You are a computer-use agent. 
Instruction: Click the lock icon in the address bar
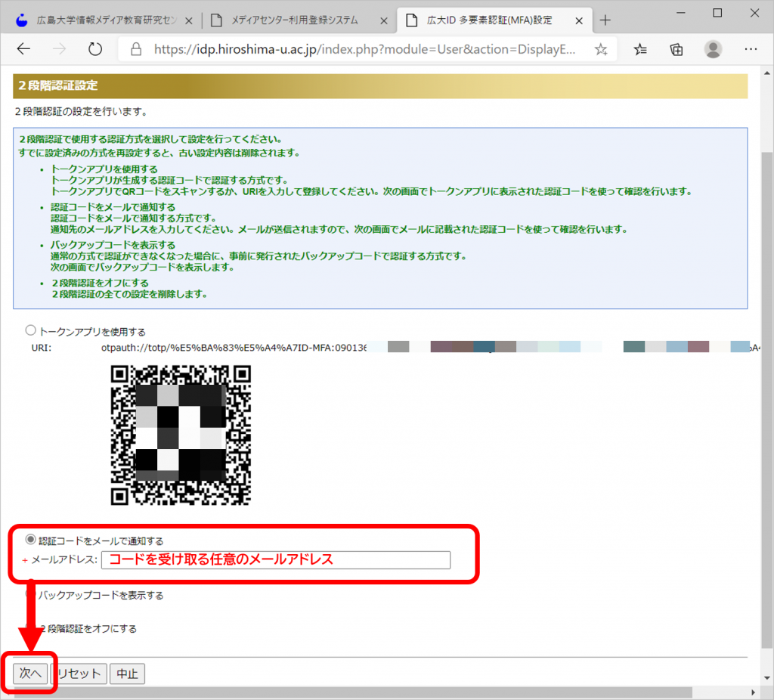click(136, 49)
